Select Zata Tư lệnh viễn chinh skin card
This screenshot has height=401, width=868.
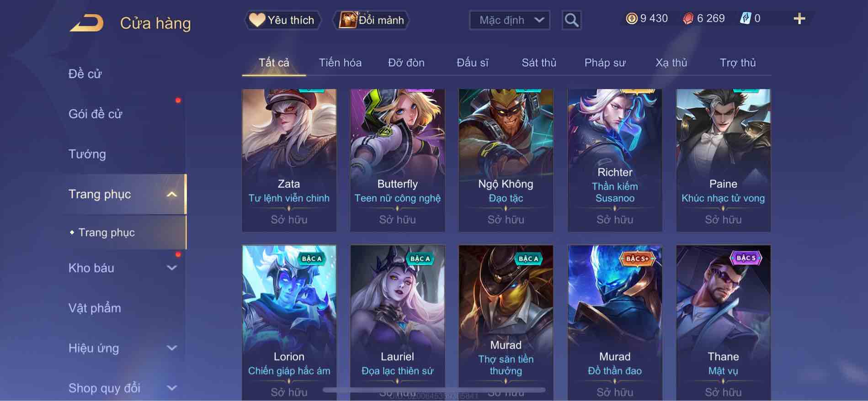(289, 160)
